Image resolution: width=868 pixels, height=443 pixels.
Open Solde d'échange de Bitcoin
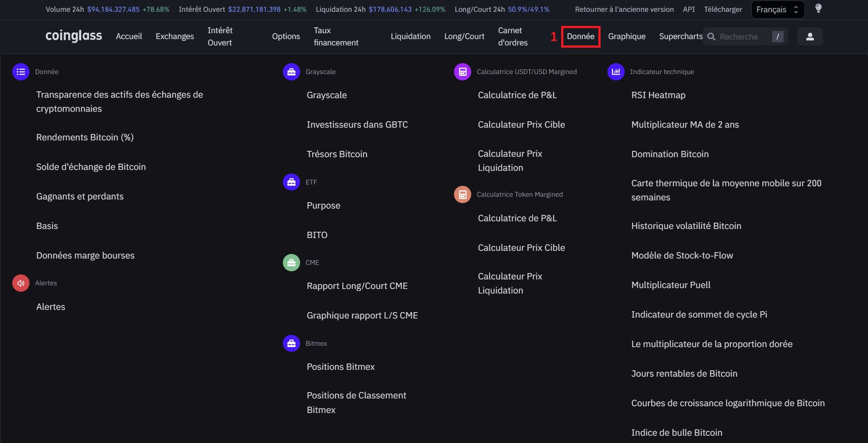(91, 167)
